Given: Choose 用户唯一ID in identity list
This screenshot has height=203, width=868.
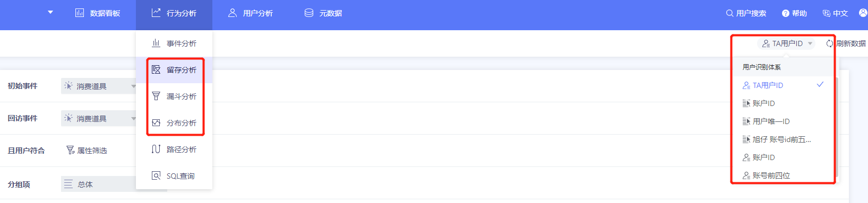Looking at the screenshot, I should point(783,121).
